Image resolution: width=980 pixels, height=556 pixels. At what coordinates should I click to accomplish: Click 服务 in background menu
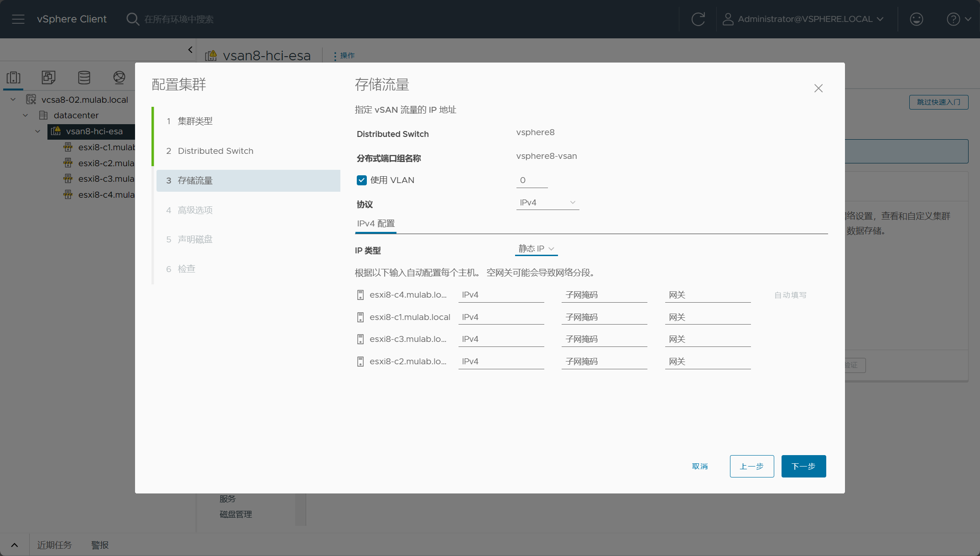click(228, 498)
